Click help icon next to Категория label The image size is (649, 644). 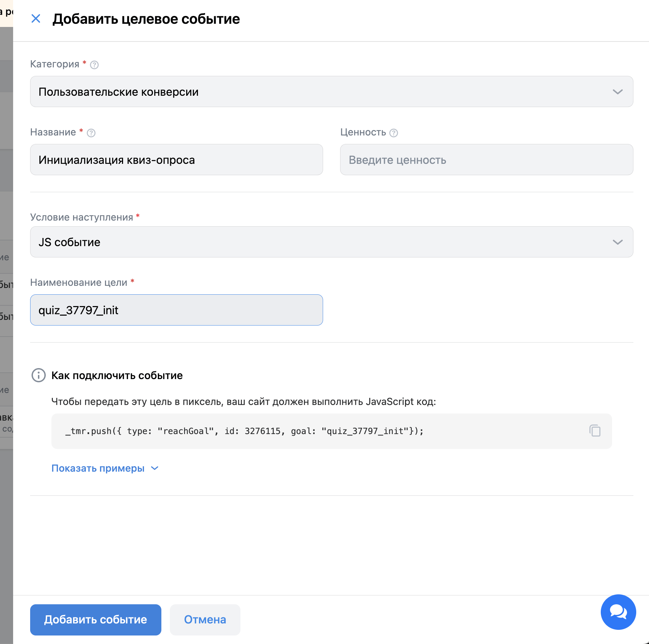[x=94, y=65]
